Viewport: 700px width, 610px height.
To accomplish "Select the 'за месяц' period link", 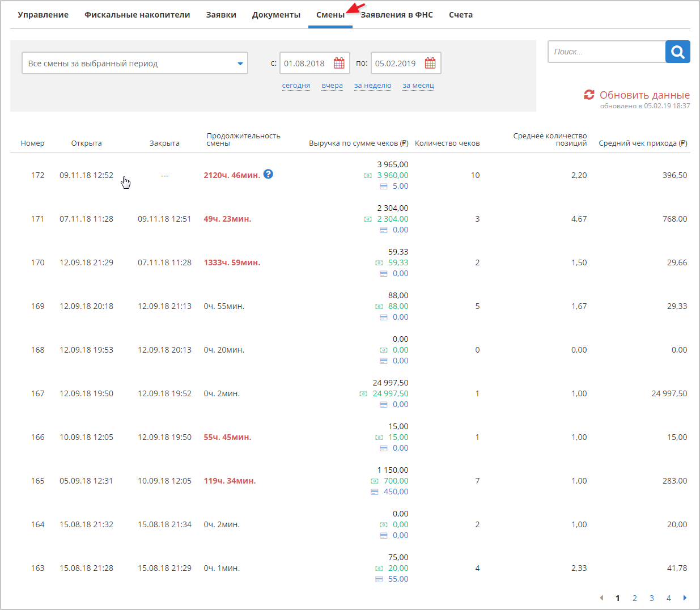I will pos(418,86).
